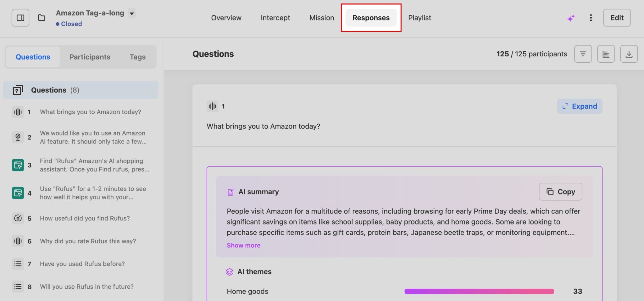This screenshot has width=644, height=301.
Task: Copy the AI summary text
Action: (560, 192)
